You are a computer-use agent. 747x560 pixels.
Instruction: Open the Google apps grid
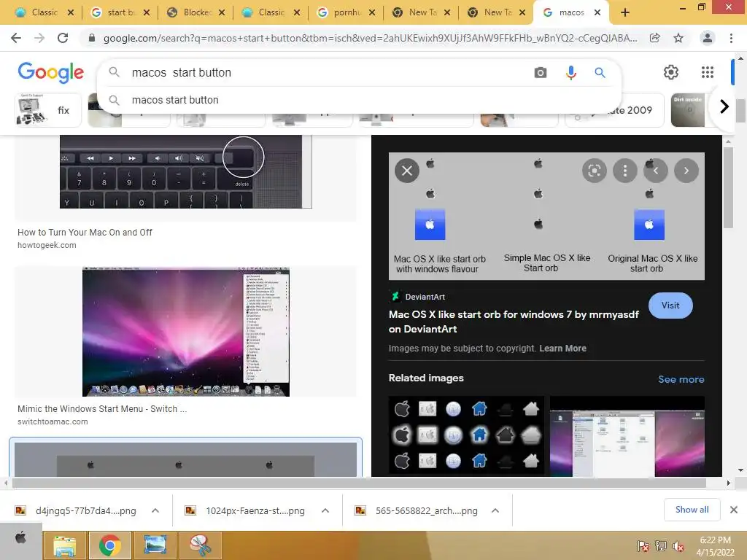point(708,72)
